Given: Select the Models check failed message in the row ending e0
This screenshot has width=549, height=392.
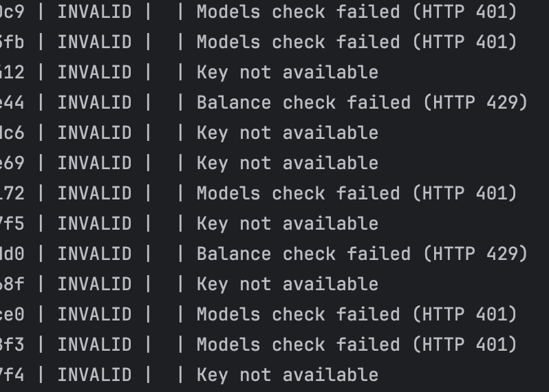Looking at the screenshot, I should pos(357,314).
